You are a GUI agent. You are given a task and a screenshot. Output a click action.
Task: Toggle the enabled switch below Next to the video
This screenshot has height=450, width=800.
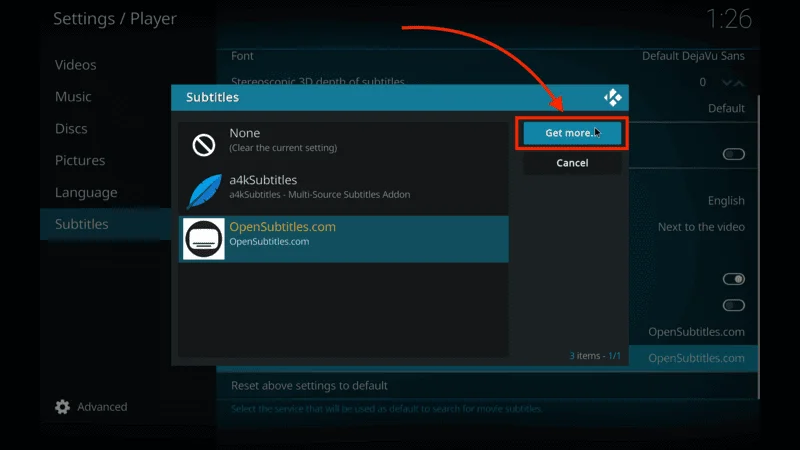(x=734, y=279)
